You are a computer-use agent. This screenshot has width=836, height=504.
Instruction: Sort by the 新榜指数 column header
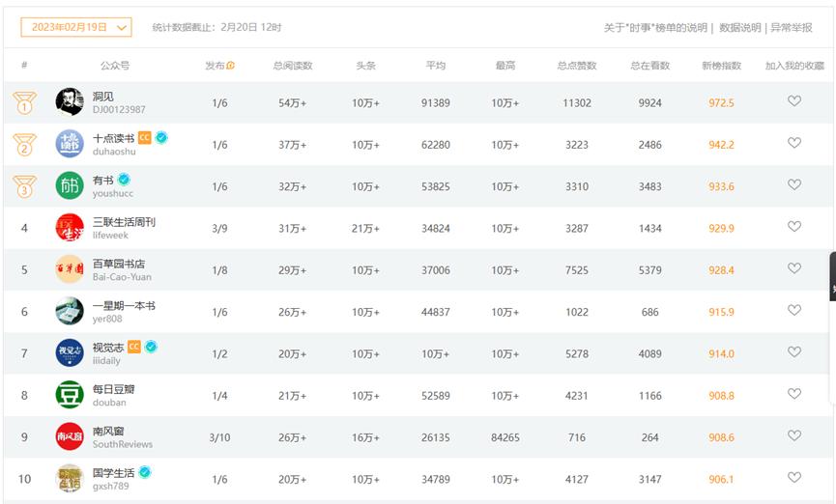click(x=721, y=66)
